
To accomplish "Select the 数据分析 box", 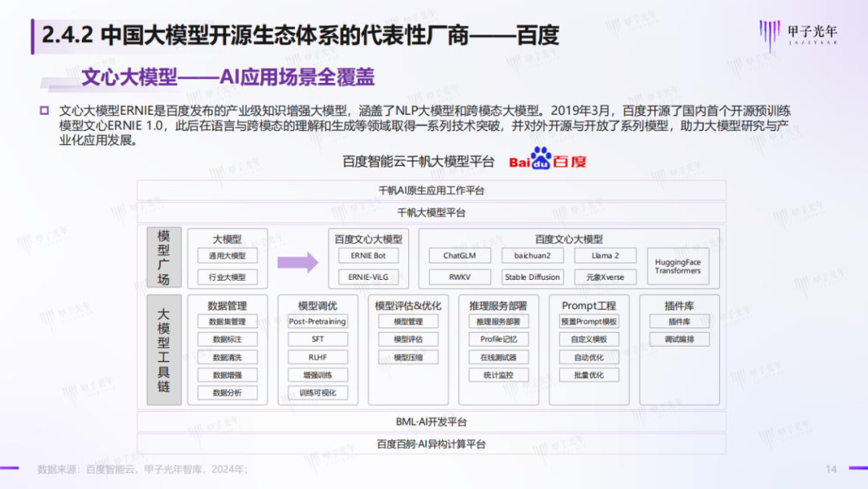I will coord(227,392).
